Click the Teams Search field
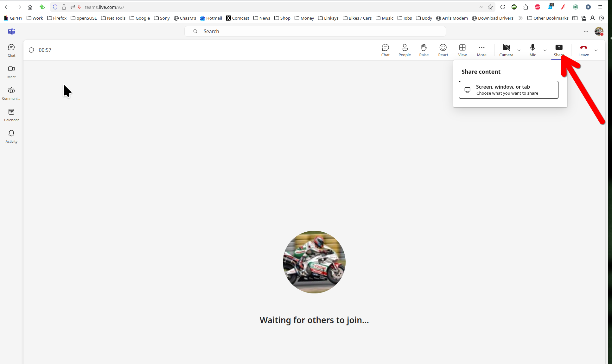The image size is (612, 364). 315,31
